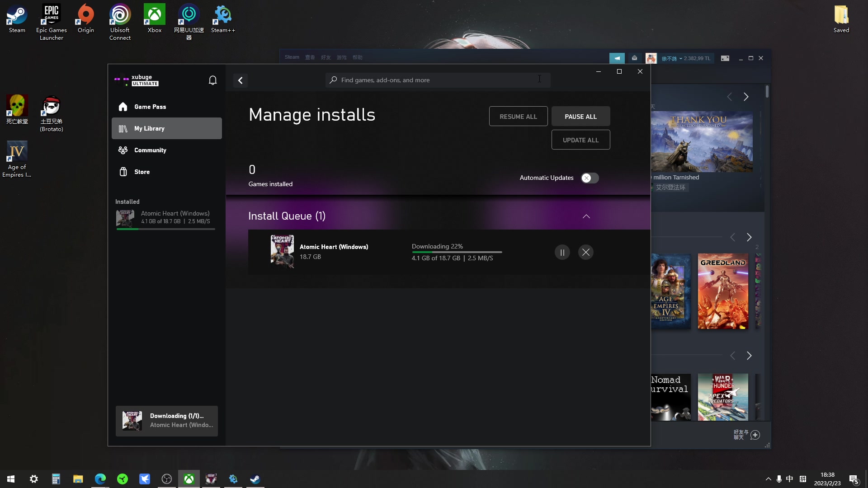The height and width of the screenshot is (488, 868).
Task: Open Age of Empires IV tile in Steam
Action: tap(671, 291)
